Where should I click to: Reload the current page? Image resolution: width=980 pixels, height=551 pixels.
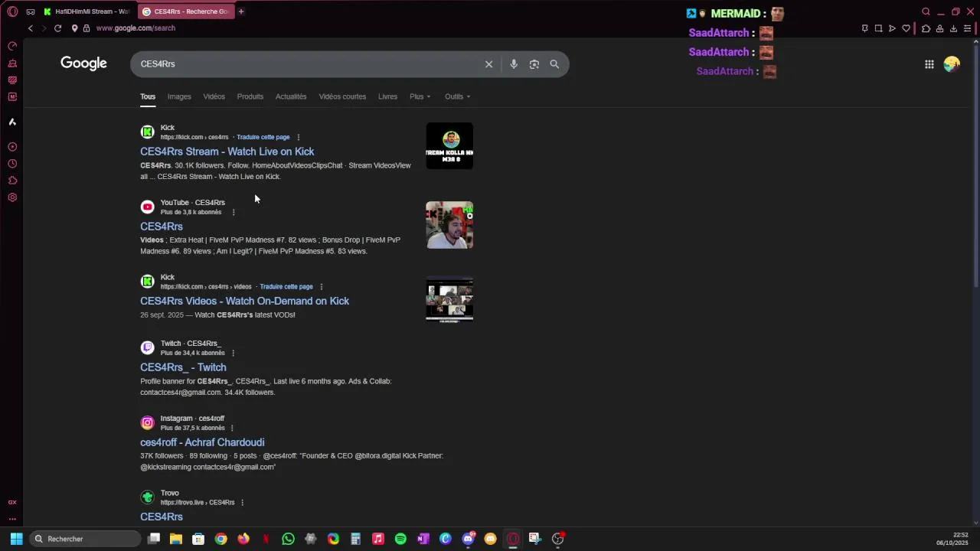[57, 28]
